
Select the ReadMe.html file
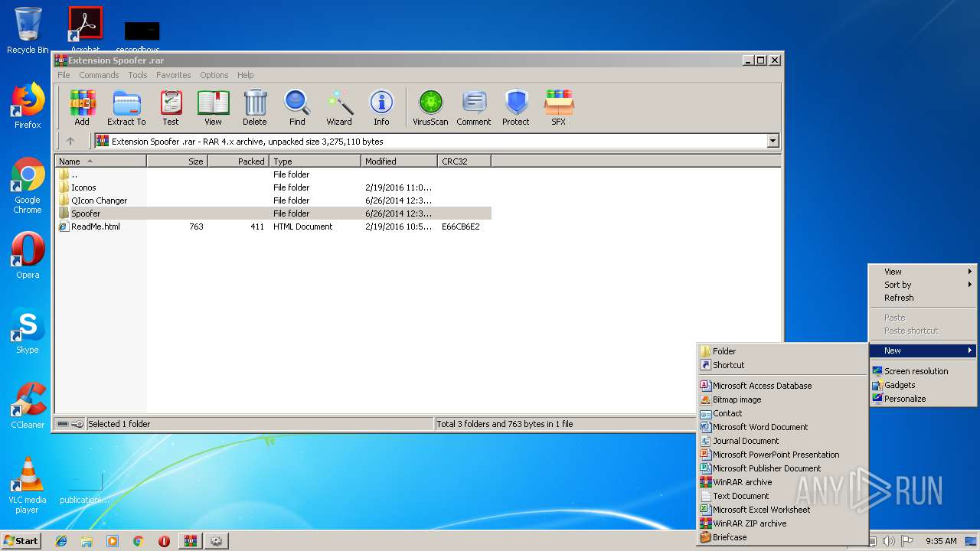click(x=273, y=227)
